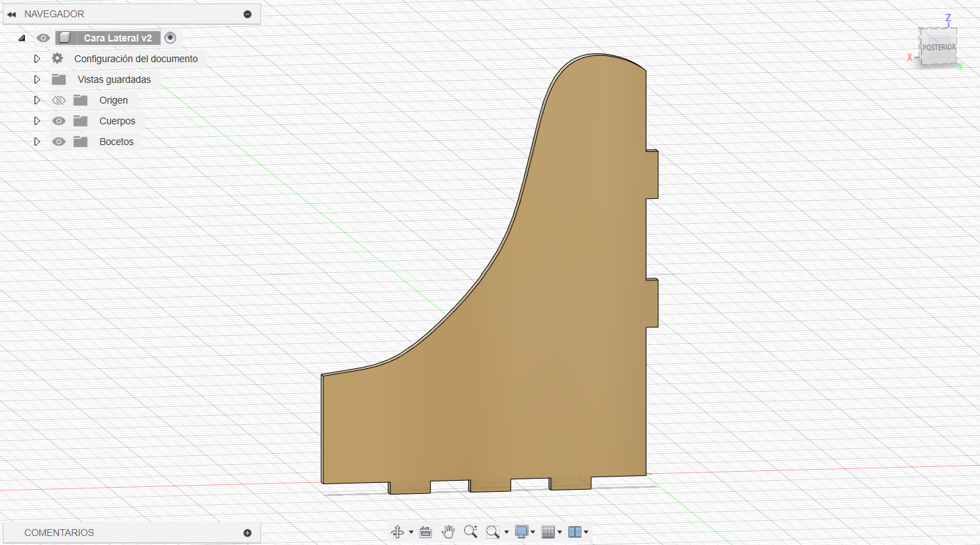The height and width of the screenshot is (545, 980).
Task: Toggle the activate radio button beside Cara Lateral v2
Action: 171,38
